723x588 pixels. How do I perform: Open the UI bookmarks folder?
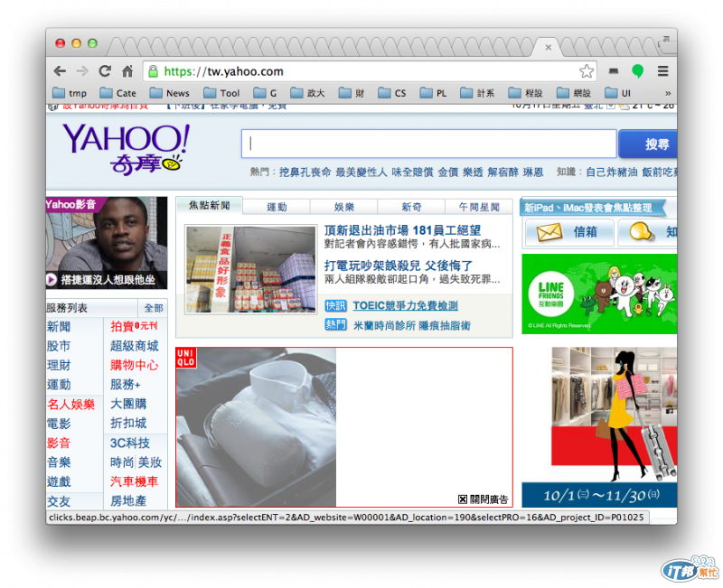pyautogui.click(x=618, y=93)
